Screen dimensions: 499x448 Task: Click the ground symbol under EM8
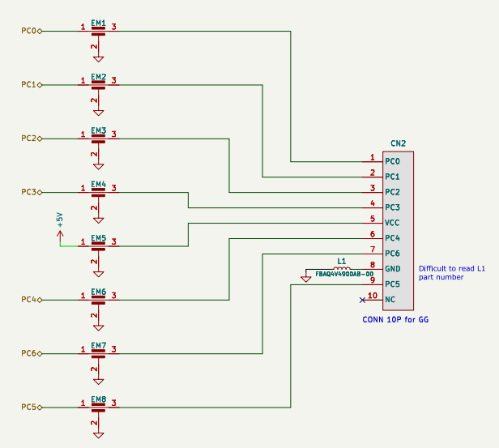tap(98, 434)
